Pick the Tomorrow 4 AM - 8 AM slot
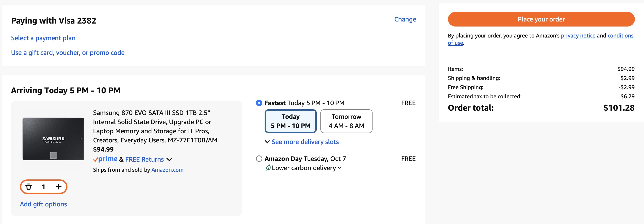The image size is (644, 224). pyautogui.click(x=346, y=121)
